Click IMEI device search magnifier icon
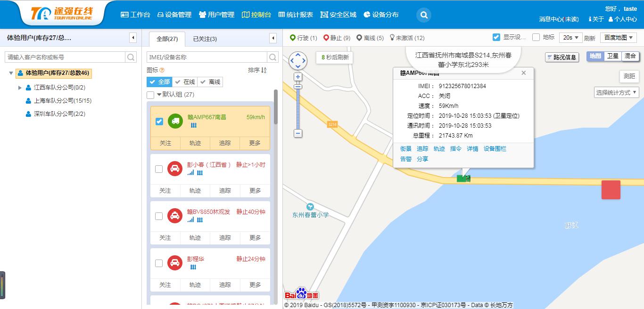The image size is (644, 309). pos(272,57)
